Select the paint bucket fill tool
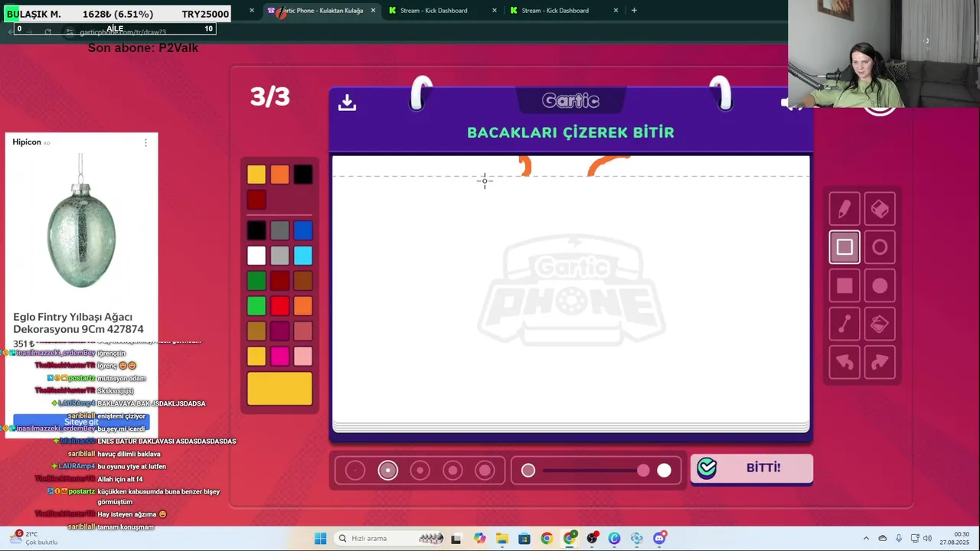Screen dimensions: 980x551 tap(880, 324)
